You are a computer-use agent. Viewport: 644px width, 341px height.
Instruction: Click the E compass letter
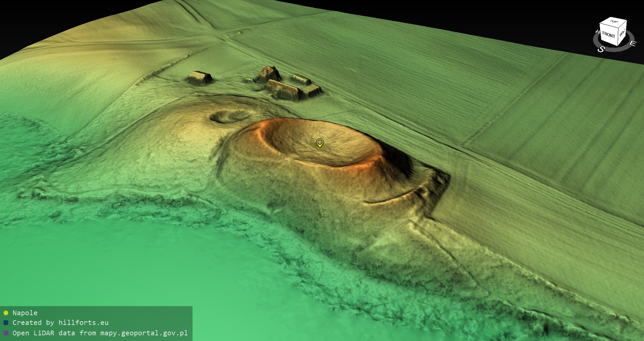coord(632,43)
